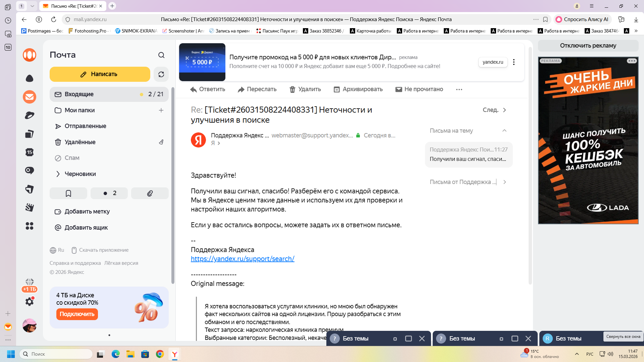Click the Delete trash icon in message toolbar

[292, 89]
